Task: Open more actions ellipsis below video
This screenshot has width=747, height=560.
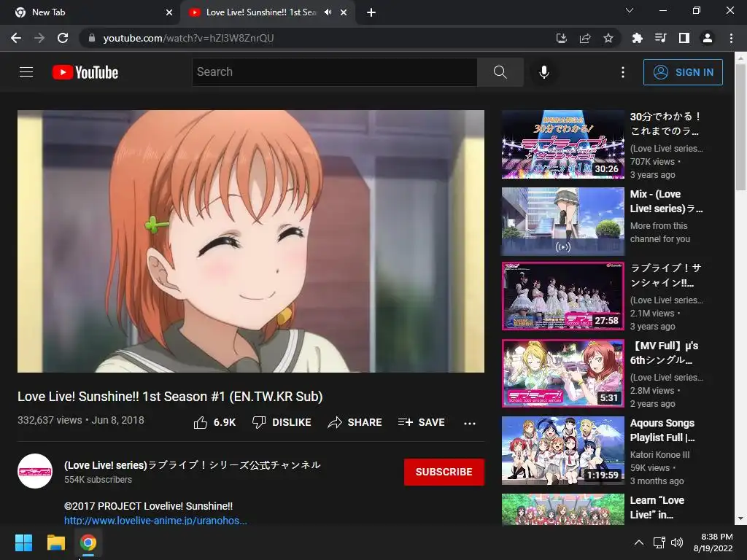Action: point(470,423)
